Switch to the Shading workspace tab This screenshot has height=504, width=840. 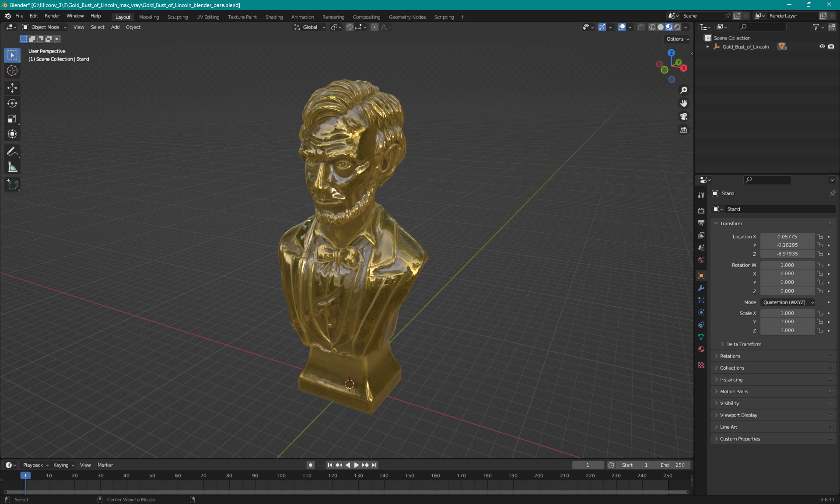point(274,17)
